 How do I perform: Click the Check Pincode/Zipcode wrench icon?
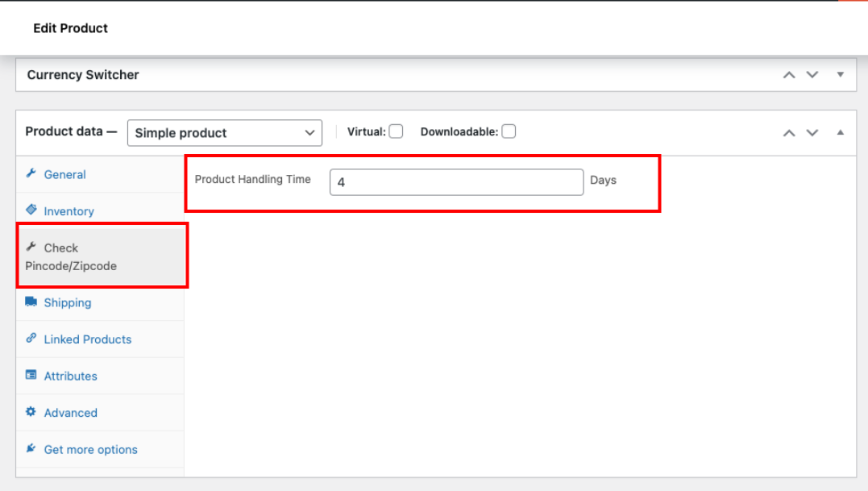pos(31,247)
